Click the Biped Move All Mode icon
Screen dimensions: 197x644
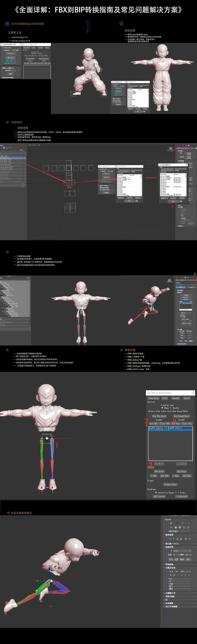tap(188, 527)
